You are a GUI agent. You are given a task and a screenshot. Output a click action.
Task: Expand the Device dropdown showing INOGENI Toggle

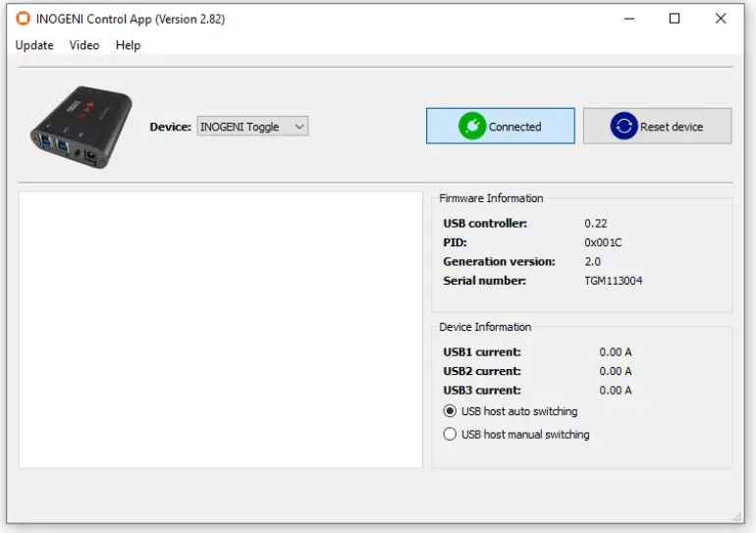[x=252, y=127]
